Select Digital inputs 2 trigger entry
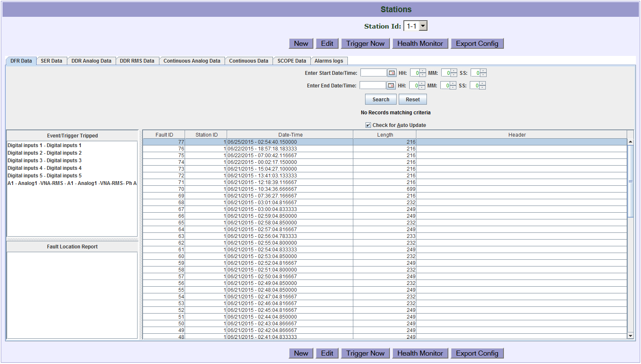Image resolution: width=641 pixels, height=364 pixels. tap(45, 153)
